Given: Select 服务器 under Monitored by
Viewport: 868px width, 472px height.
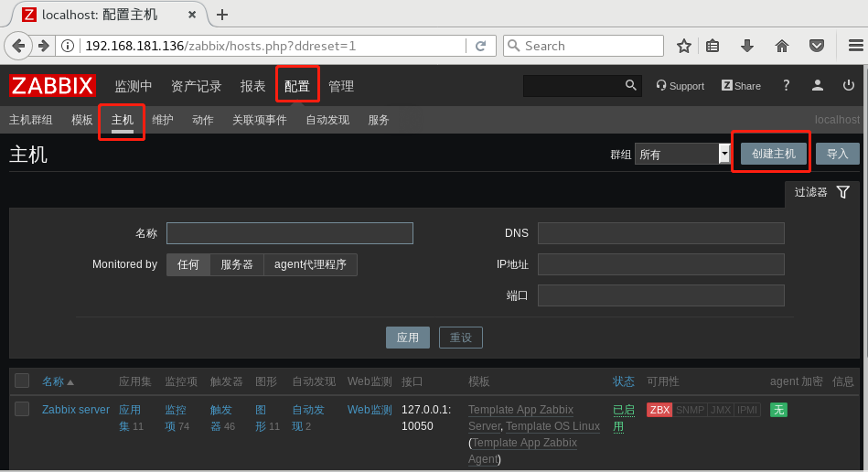Looking at the screenshot, I should point(237,264).
